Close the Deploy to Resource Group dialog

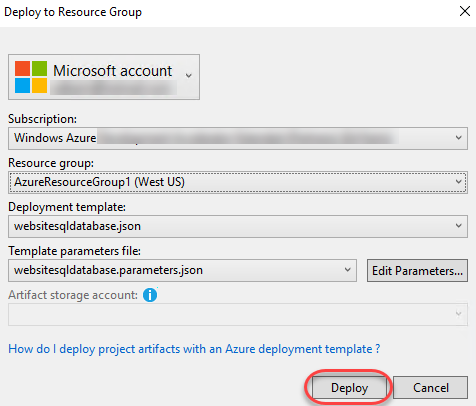pyautogui.click(x=465, y=11)
